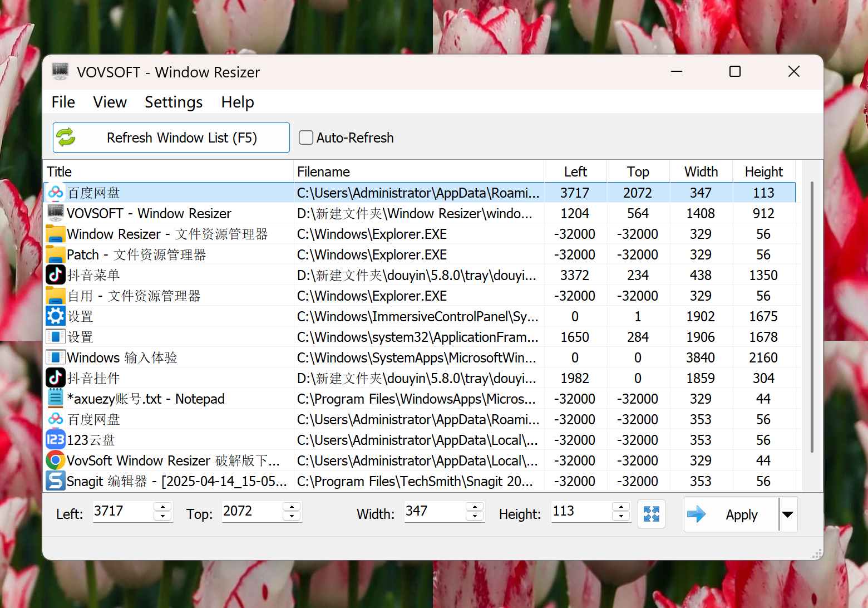This screenshot has width=868, height=608.
Task: Sort by the Width column header
Action: [x=701, y=171]
